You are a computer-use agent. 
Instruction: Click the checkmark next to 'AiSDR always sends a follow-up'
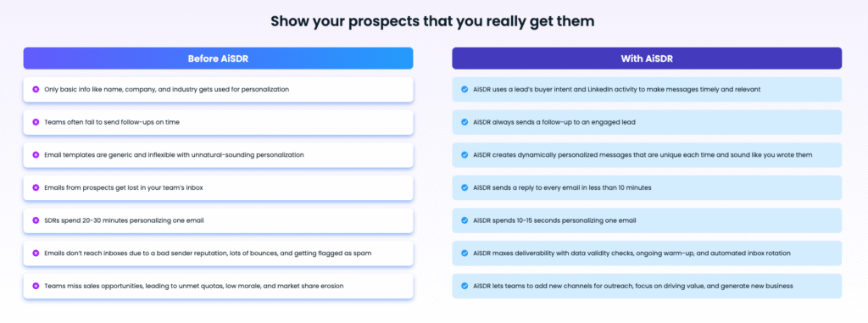click(x=465, y=122)
